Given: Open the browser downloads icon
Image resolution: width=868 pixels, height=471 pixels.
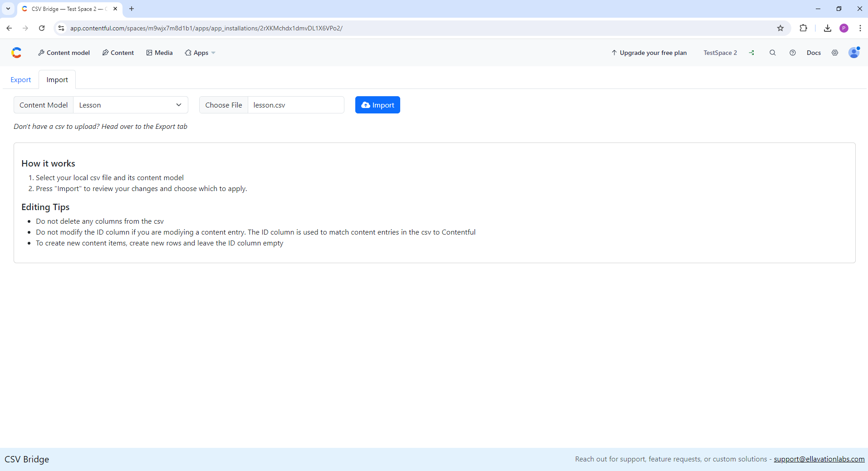Looking at the screenshot, I should pyautogui.click(x=828, y=28).
